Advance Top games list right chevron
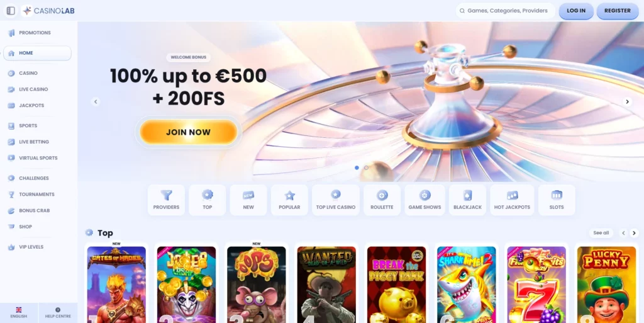This screenshot has width=644, height=323. 634,233
